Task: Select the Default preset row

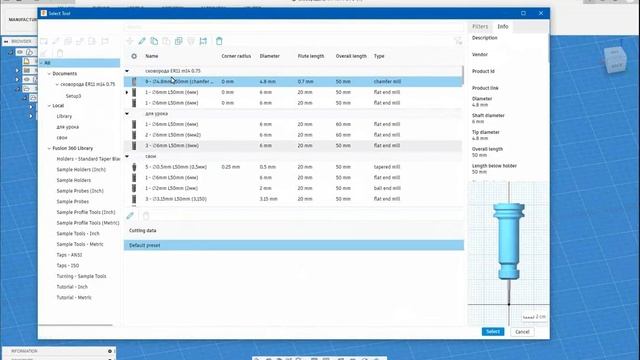Action: click(294, 245)
